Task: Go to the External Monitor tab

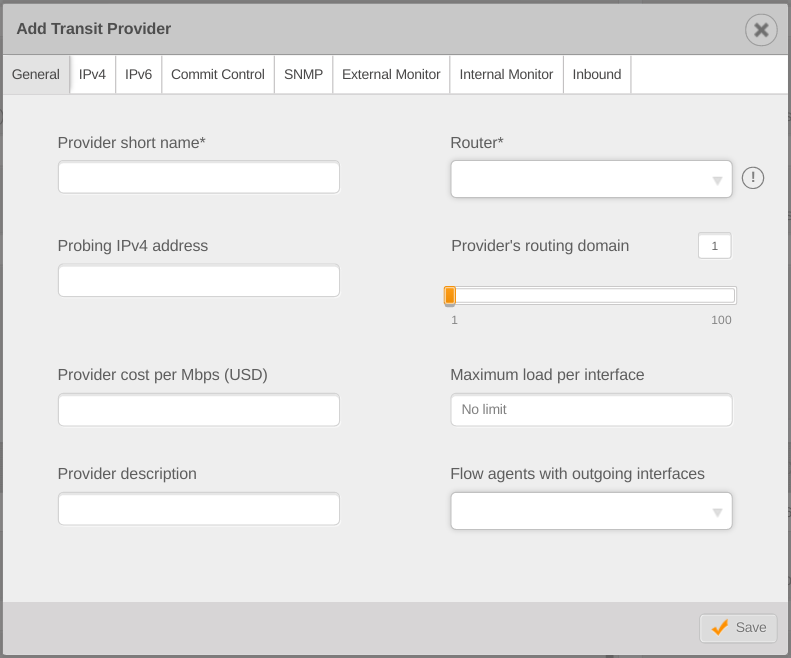Action: click(x=391, y=75)
